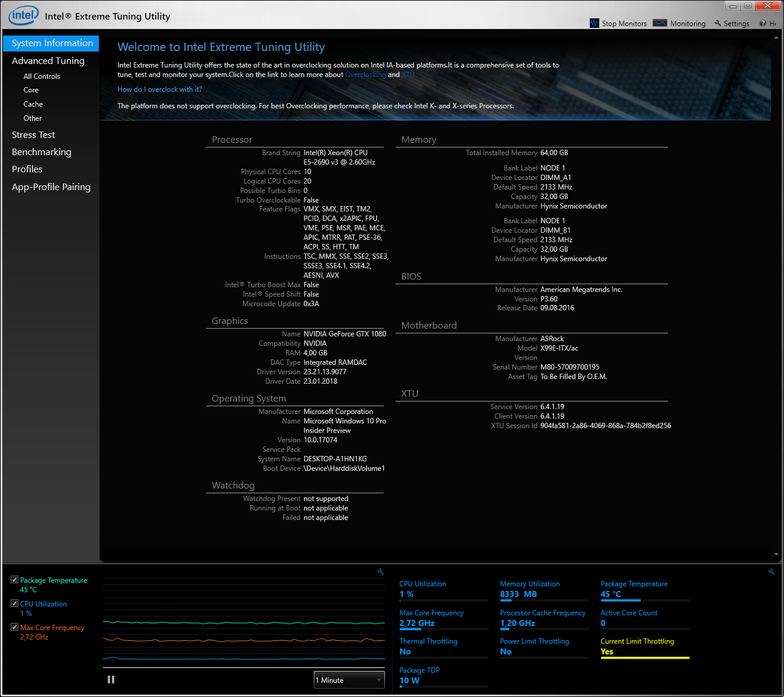Go to the Stress Test section
The width and height of the screenshot is (784, 697).
pos(33,135)
